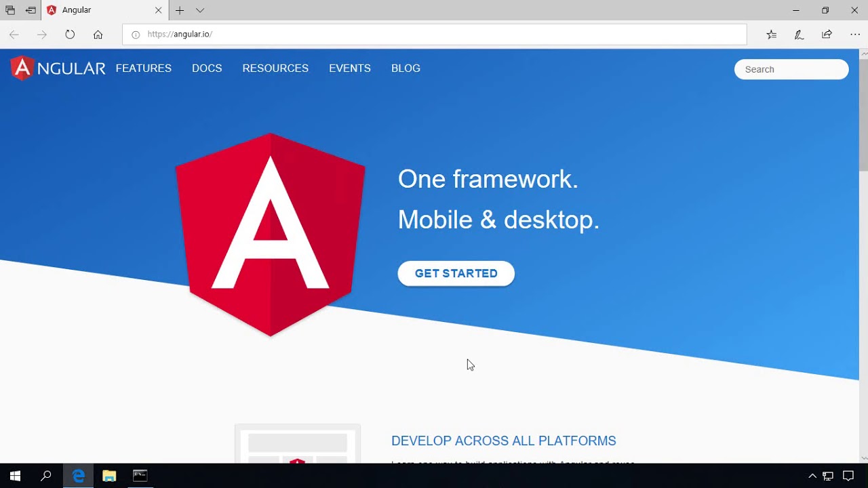The width and height of the screenshot is (868, 488).
Task: Show tabs you've set aside icon
Action: [10, 10]
